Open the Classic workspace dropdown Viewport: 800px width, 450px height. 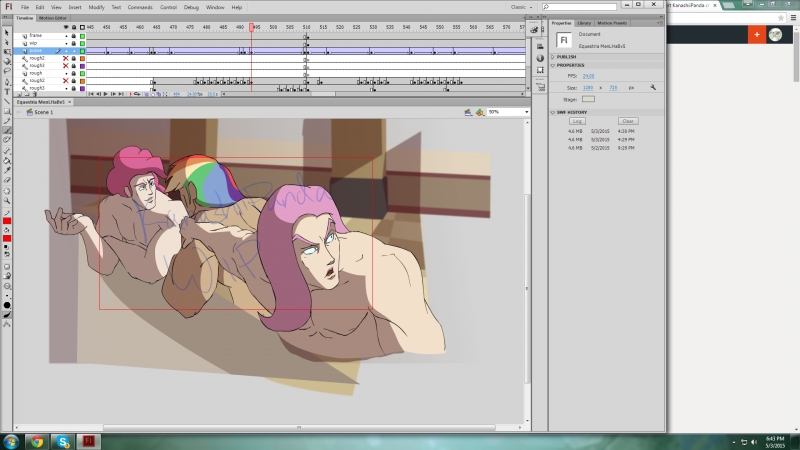point(521,7)
